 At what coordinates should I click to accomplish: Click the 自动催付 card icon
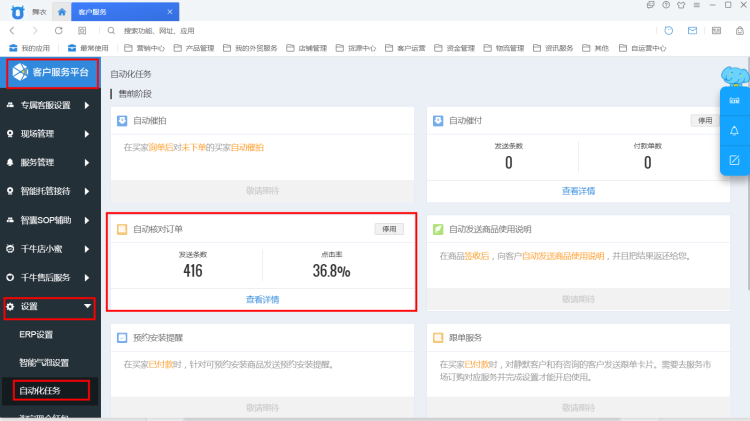point(439,120)
